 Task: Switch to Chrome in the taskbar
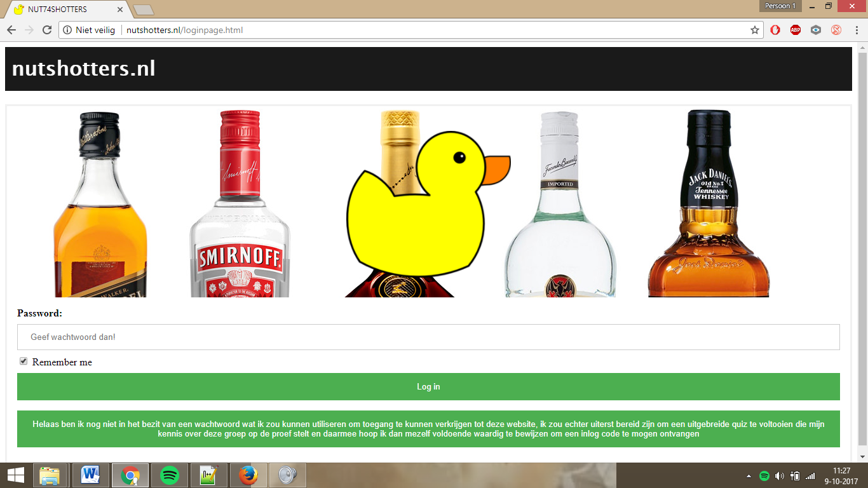130,475
